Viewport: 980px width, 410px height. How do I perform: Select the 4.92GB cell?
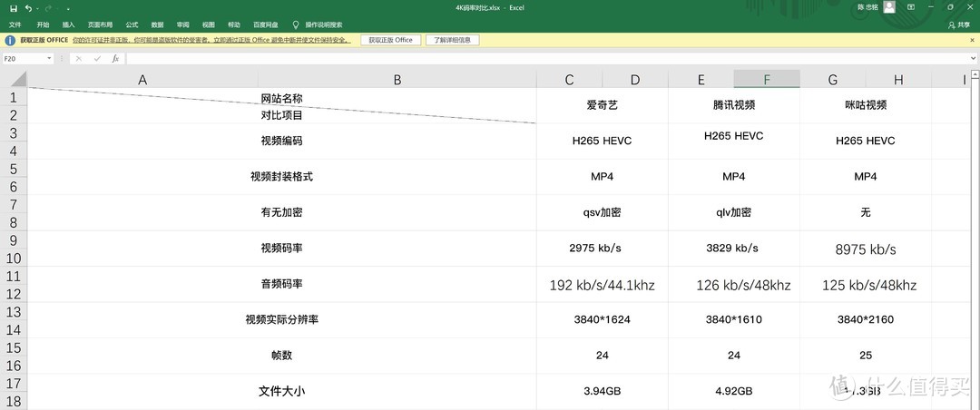[x=734, y=391]
